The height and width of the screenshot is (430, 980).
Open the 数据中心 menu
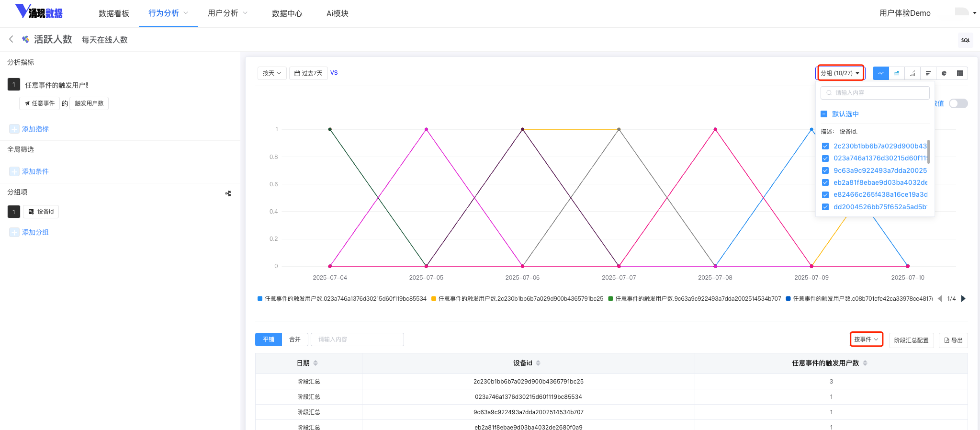click(287, 13)
